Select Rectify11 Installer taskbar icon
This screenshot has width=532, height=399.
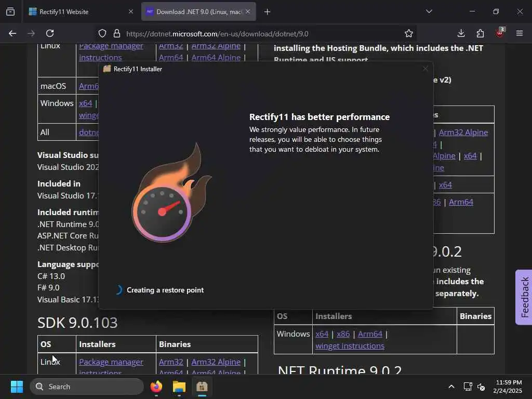[x=202, y=387]
